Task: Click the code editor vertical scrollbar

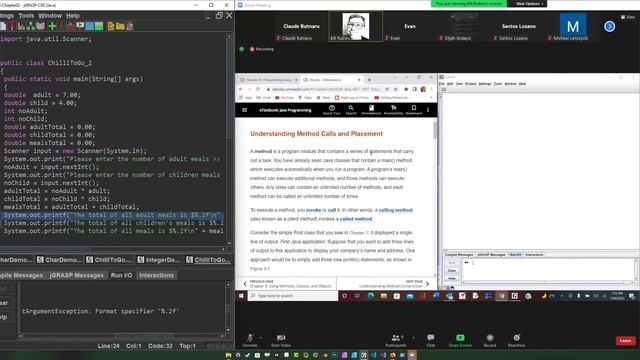Action: point(229,139)
